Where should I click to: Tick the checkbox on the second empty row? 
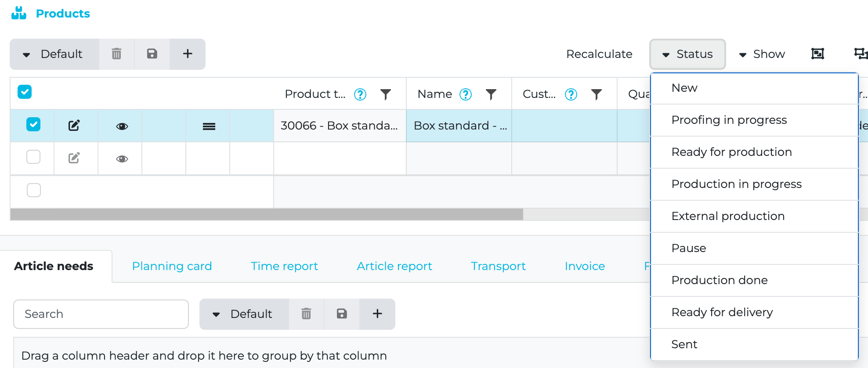tap(33, 157)
